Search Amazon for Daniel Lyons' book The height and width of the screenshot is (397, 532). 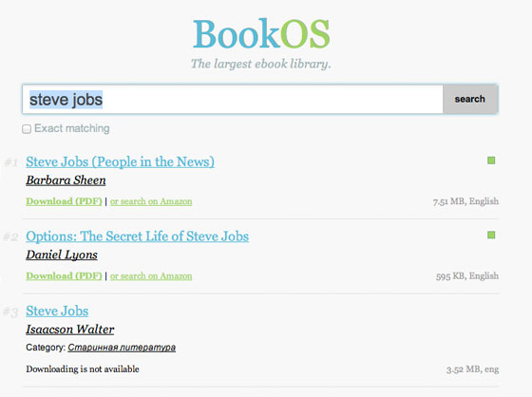[151, 275]
